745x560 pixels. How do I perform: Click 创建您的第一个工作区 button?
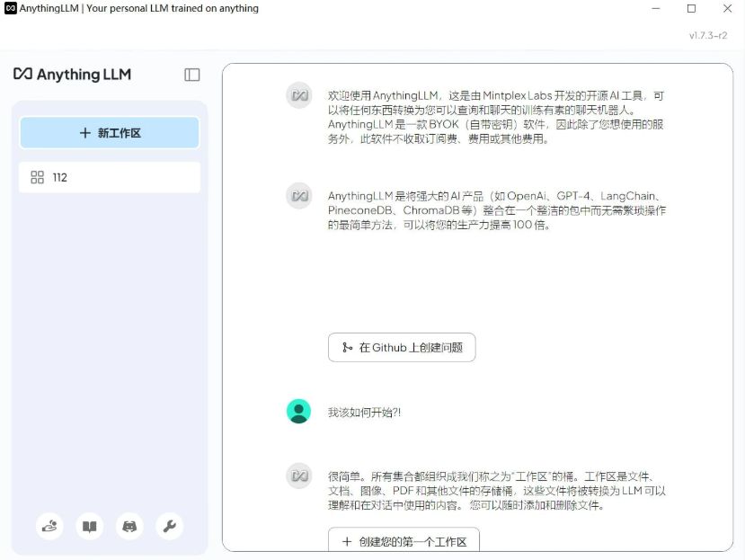click(x=404, y=542)
